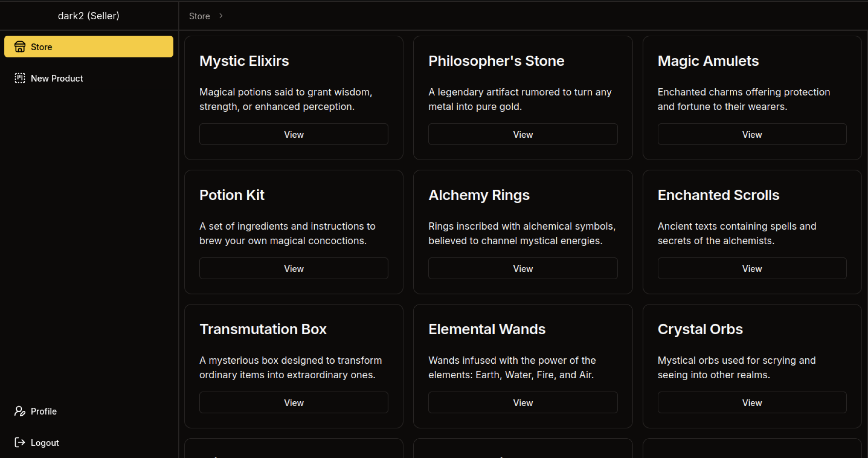The width and height of the screenshot is (868, 458).
Task: Open Elemental Wands via View button
Action: pyautogui.click(x=522, y=403)
